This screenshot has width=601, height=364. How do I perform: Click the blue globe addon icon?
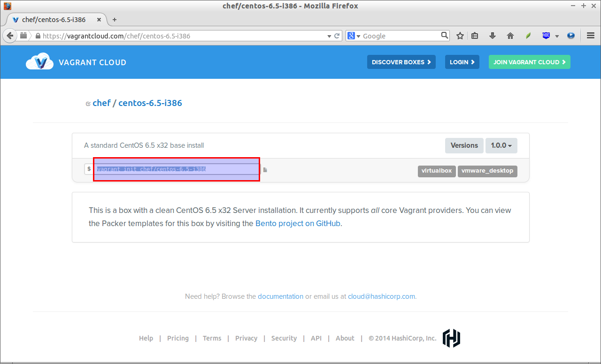(x=571, y=36)
